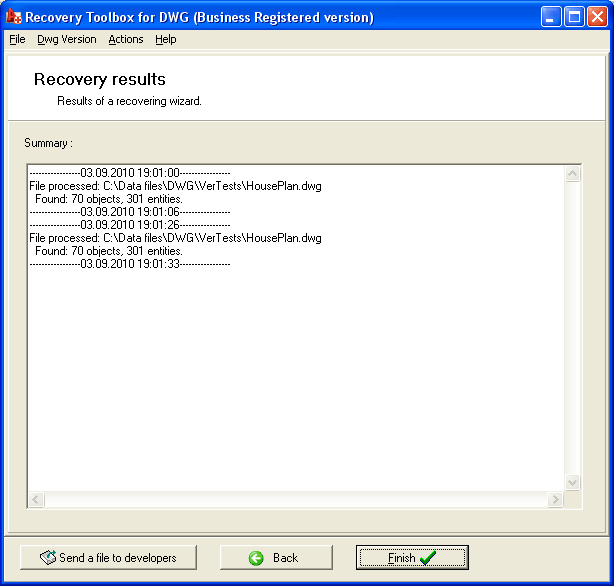This screenshot has height=586, width=614.
Task: Select the first 'Found: 70 objects' line
Action: pos(109,199)
